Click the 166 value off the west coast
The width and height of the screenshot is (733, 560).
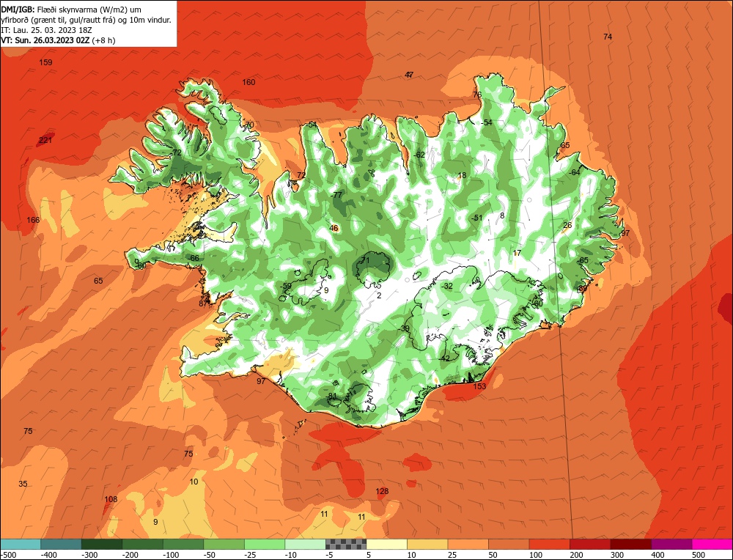(x=33, y=220)
